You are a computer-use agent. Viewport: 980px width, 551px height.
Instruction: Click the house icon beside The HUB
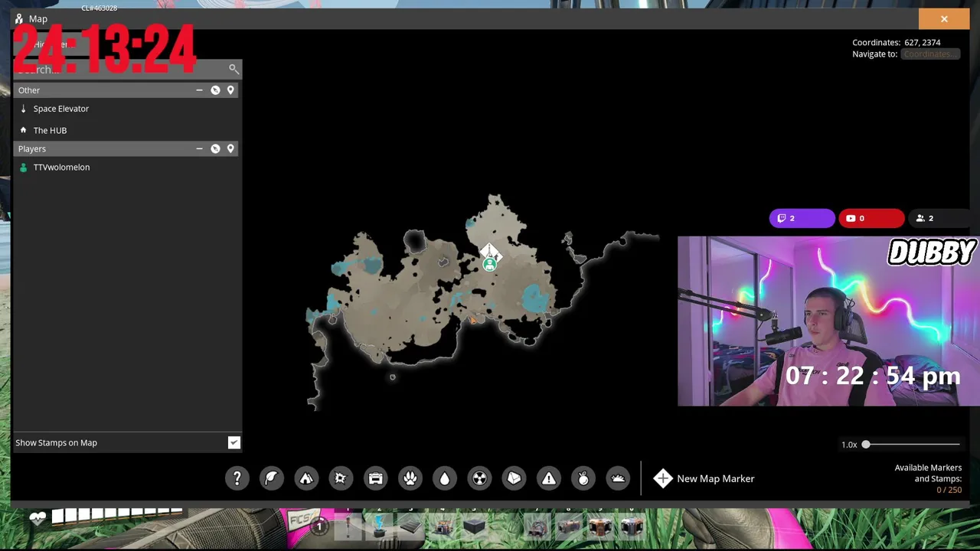tap(23, 130)
